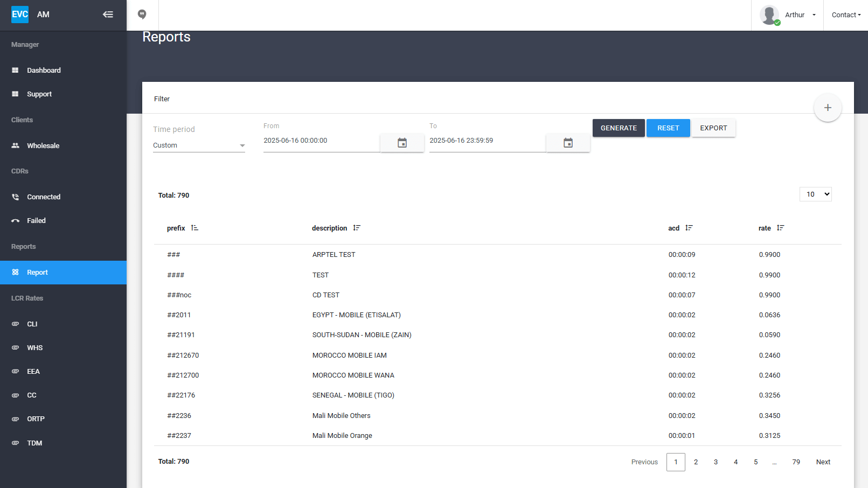Click the ORTP link icon
Image resolution: width=868 pixels, height=488 pixels.
tap(15, 419)
